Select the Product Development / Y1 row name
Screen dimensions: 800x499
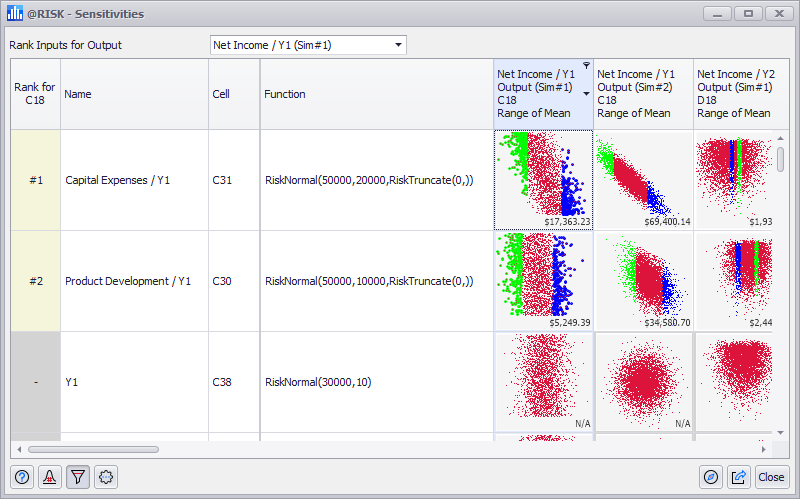(x=117, y=282)
